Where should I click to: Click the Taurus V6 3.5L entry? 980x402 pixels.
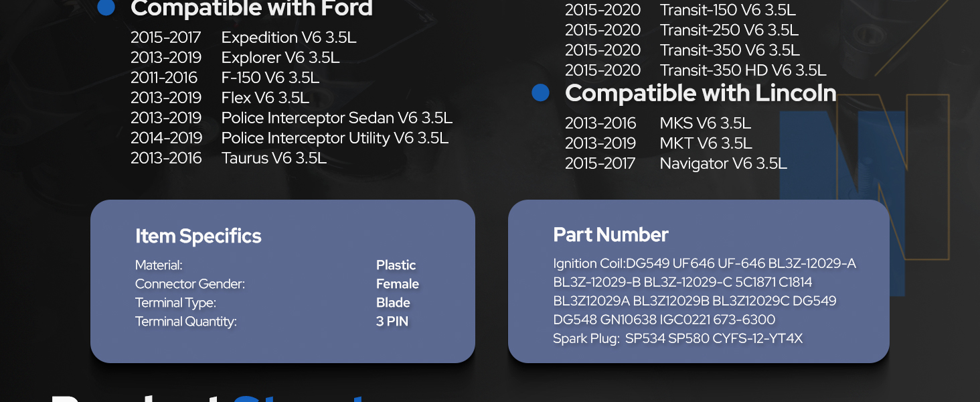tap(274, 158)
